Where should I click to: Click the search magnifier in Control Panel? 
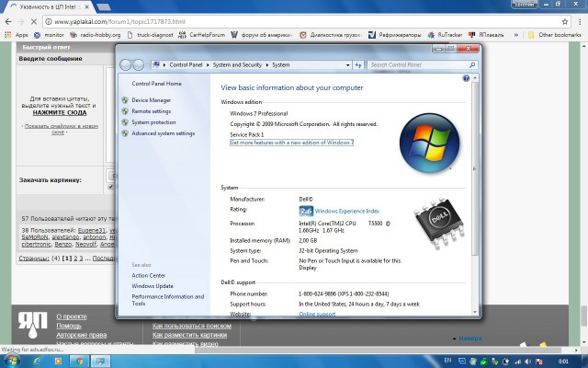click(x=472, y=65)
